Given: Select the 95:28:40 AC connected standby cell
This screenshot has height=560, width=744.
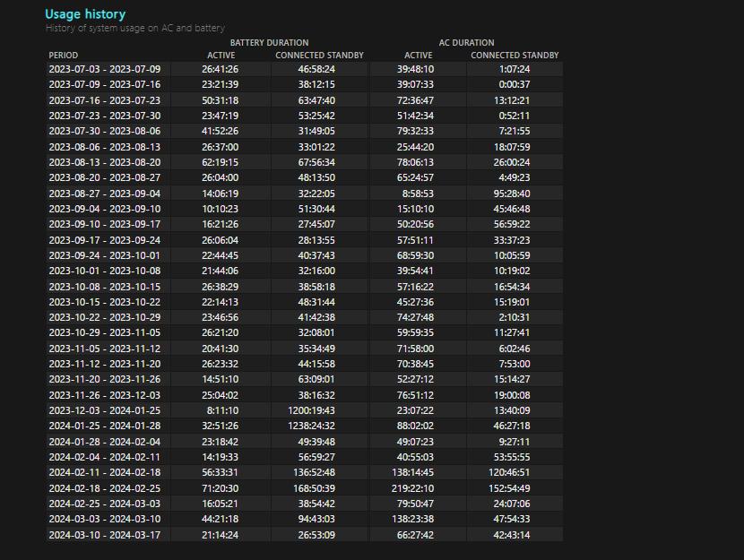Looking at the screenshot, I should click(512, 194).
